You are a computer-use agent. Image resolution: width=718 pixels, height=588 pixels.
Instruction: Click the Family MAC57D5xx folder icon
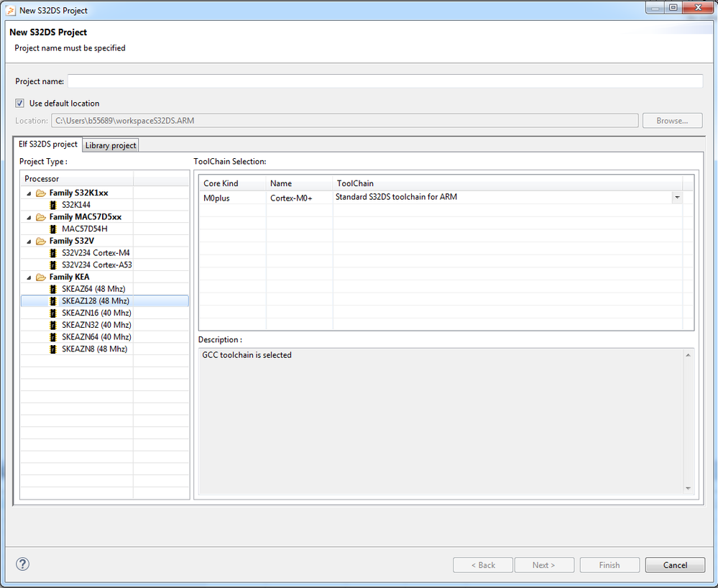pyautogui.click(x=41, y=217)
